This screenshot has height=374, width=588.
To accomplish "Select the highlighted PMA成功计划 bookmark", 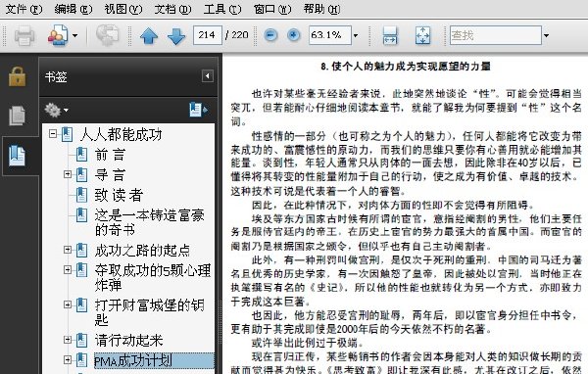I will (154, 360).
